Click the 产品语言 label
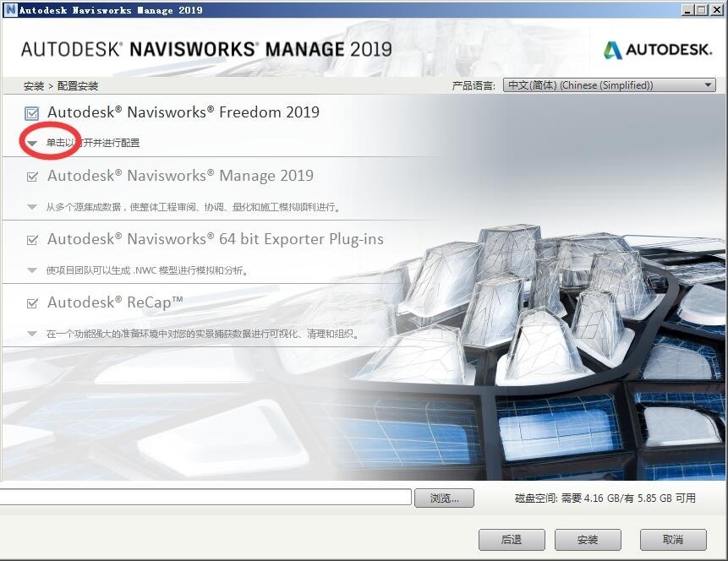Screen dimensions: 728x561 coord(473,86)
